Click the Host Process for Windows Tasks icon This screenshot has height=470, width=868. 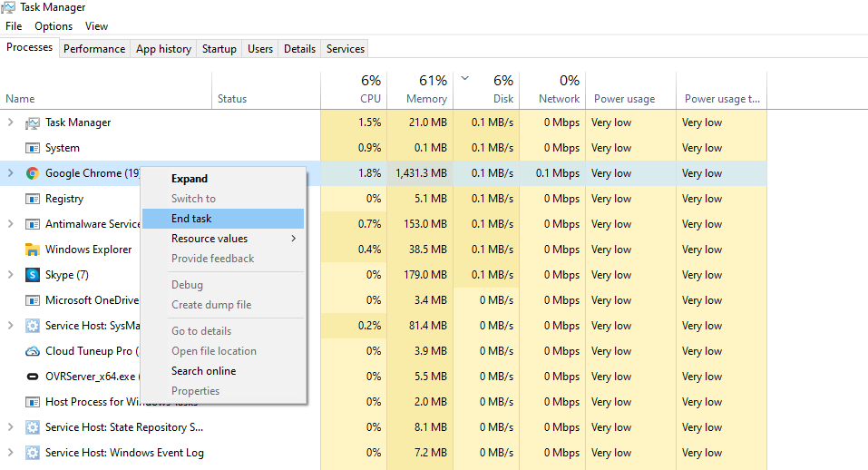(33, 402)
